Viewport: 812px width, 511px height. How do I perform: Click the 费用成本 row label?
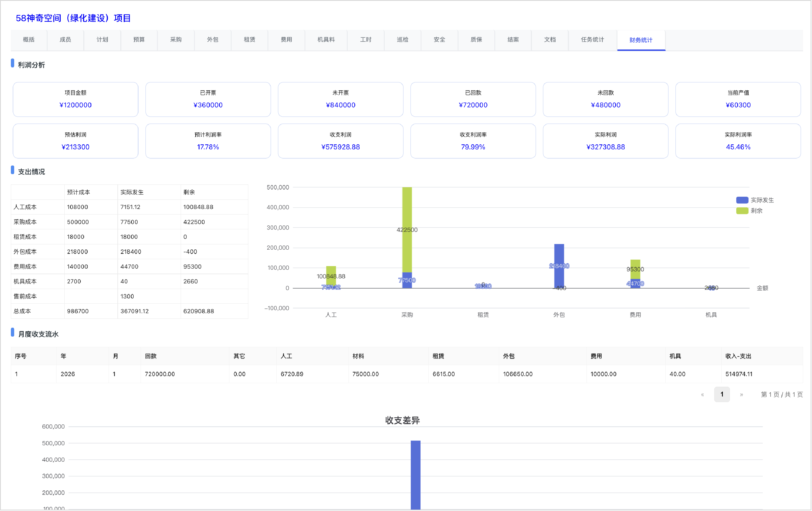click(x=25, y=267)
